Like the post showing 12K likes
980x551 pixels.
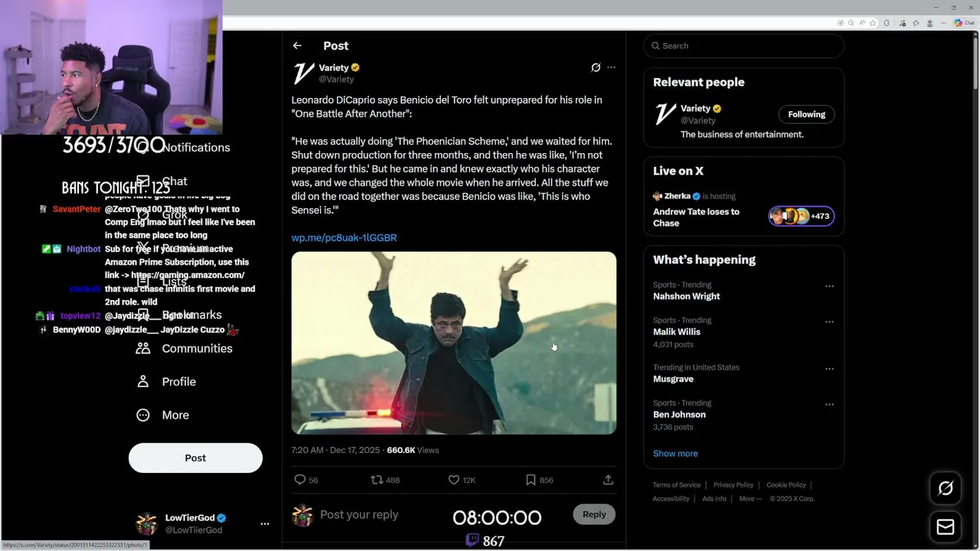pos(462,480)
